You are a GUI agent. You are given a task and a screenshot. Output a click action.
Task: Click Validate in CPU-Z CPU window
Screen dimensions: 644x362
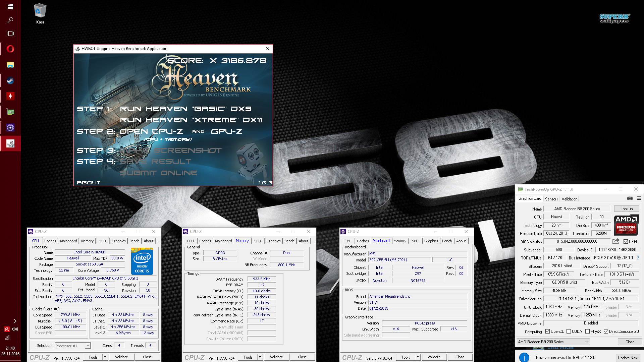tap(121, 357)
